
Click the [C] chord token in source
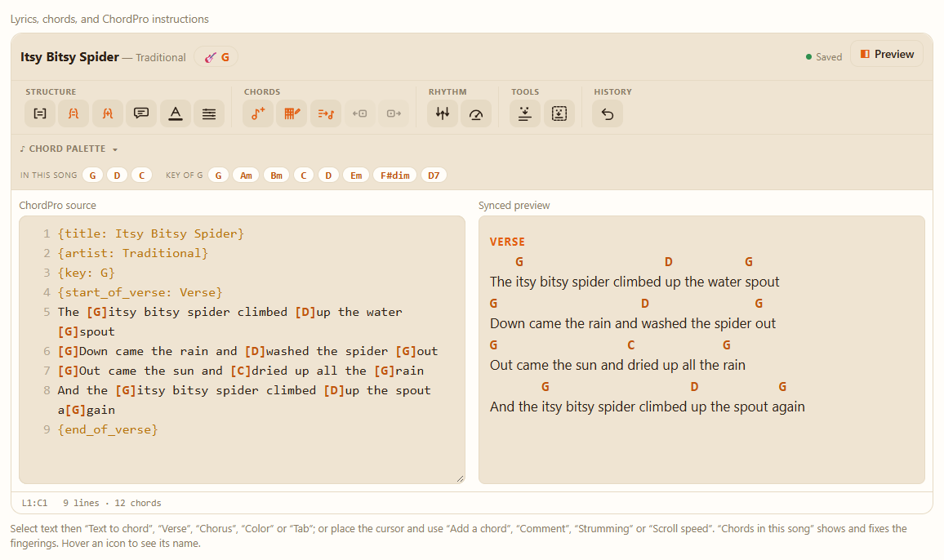click(241, 371)
